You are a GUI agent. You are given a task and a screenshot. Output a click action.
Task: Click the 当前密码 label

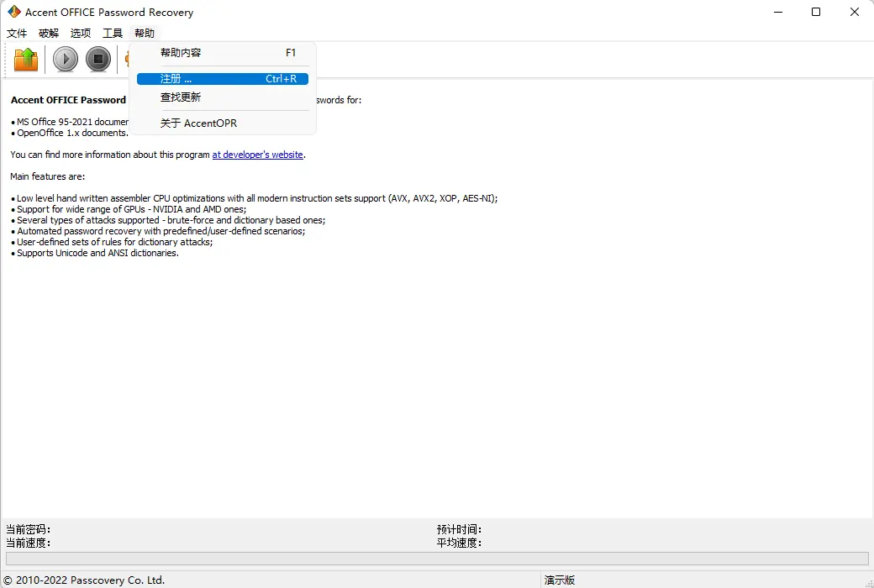coord(29,529)
